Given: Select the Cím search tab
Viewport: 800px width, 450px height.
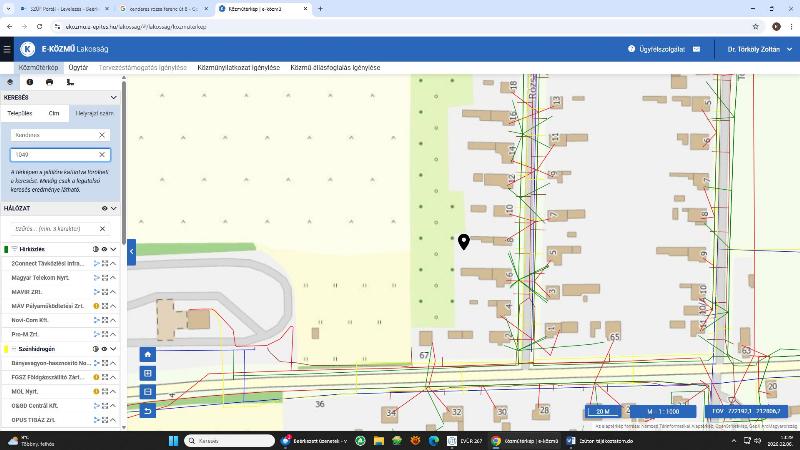Looking at the screenshot, I should [54, 113].
